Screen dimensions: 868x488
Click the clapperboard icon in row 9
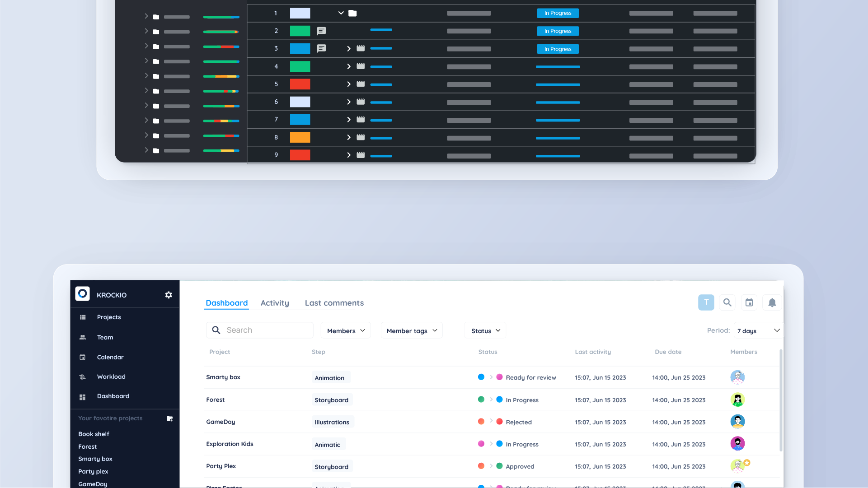coord(361,155)
